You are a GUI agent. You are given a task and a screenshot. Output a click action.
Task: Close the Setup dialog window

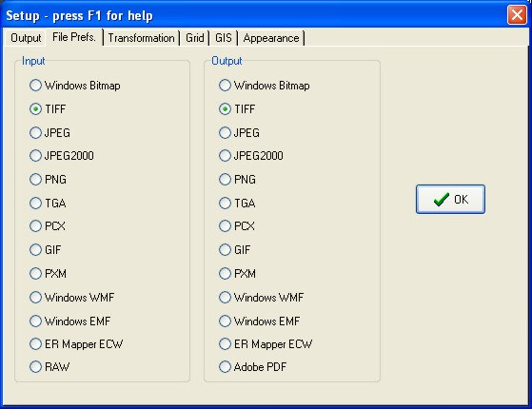tap(517, 15)
